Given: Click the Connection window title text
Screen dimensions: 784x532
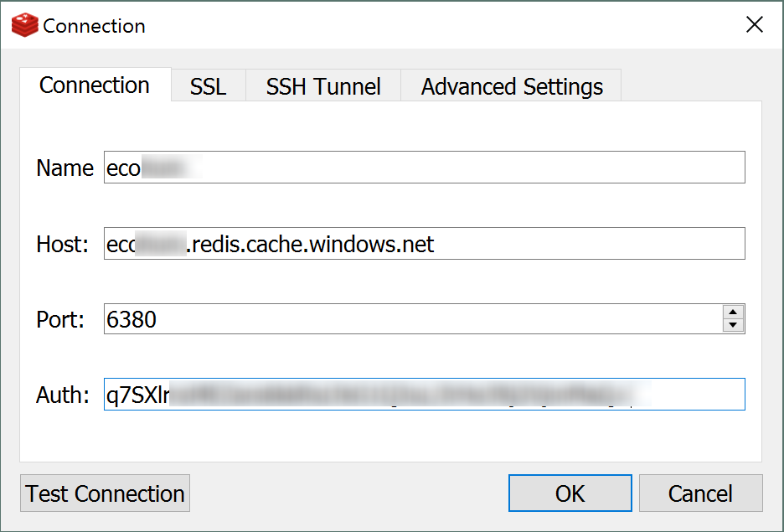Looking at the screenshot, I should pyautogui.click(x=94, y=26).
